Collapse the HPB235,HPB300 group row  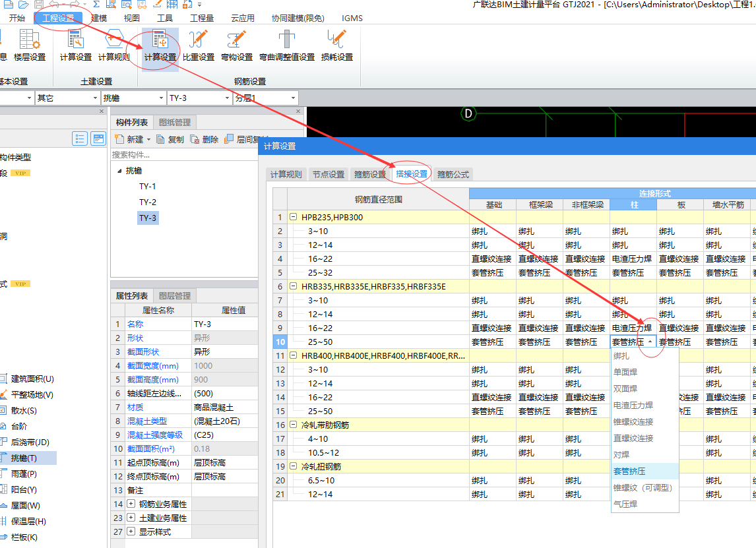293,217
